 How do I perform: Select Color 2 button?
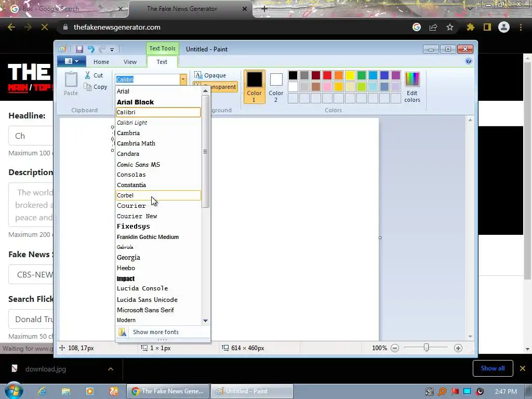276,87
